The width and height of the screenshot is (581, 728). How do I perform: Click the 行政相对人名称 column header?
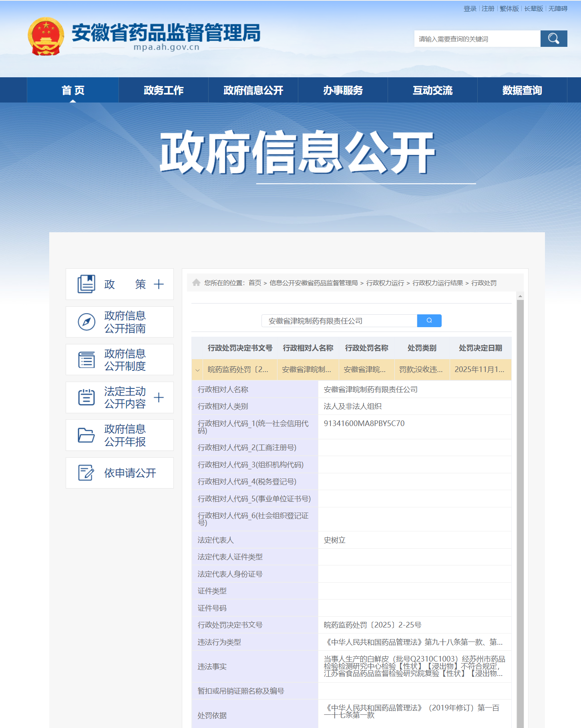308,348
